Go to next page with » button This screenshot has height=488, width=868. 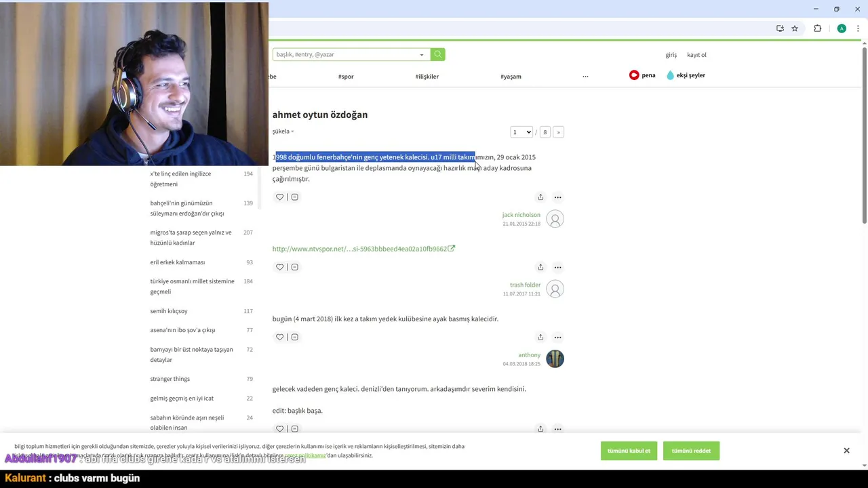(x=558, y=132)
